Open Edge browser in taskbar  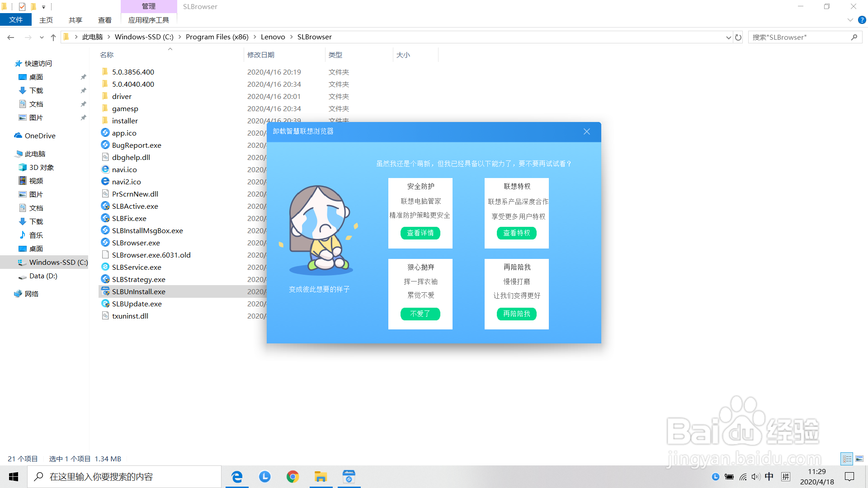tap(237, 477)
